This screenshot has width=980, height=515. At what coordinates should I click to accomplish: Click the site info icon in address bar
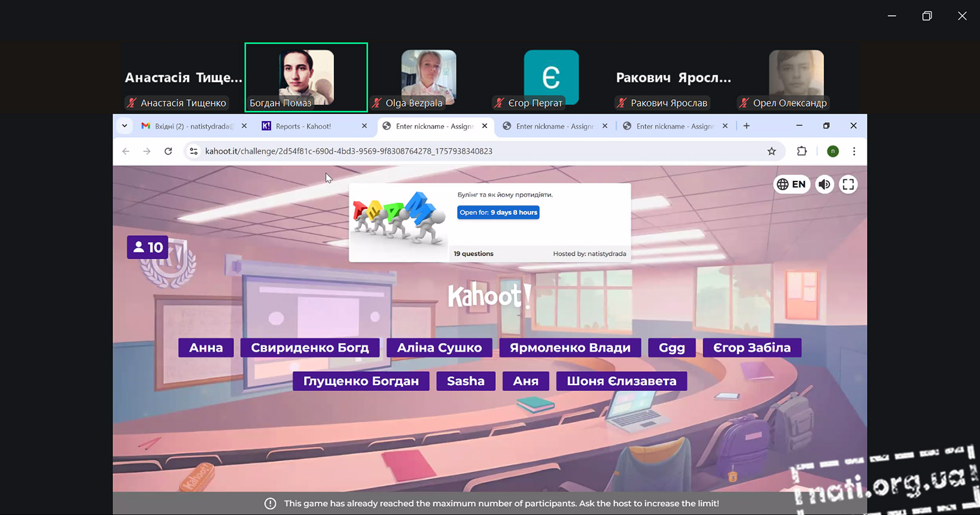(193, 152)
